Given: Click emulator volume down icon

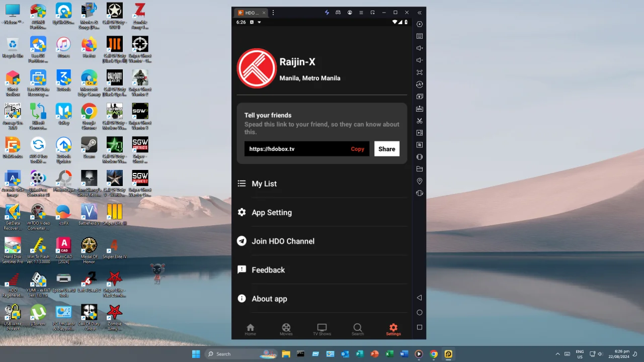Looking at the screenshot, I should (420, 60).
